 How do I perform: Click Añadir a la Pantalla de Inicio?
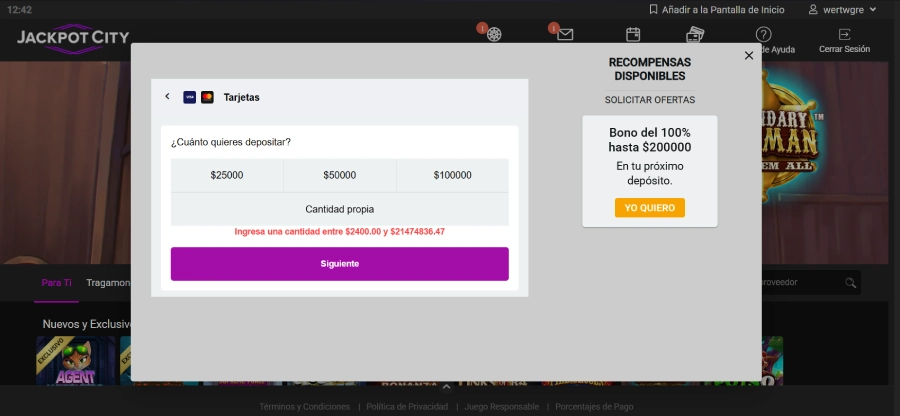click(x=723, y=10)
